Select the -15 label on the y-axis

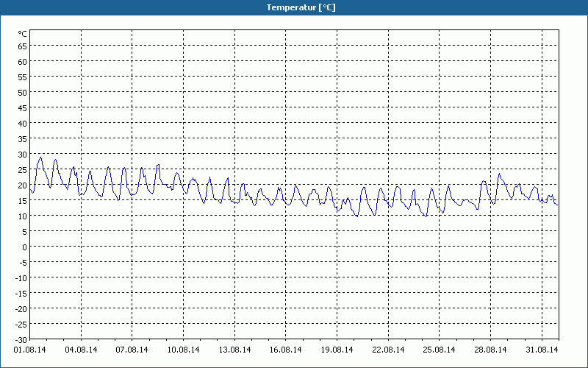click(21, 293)
